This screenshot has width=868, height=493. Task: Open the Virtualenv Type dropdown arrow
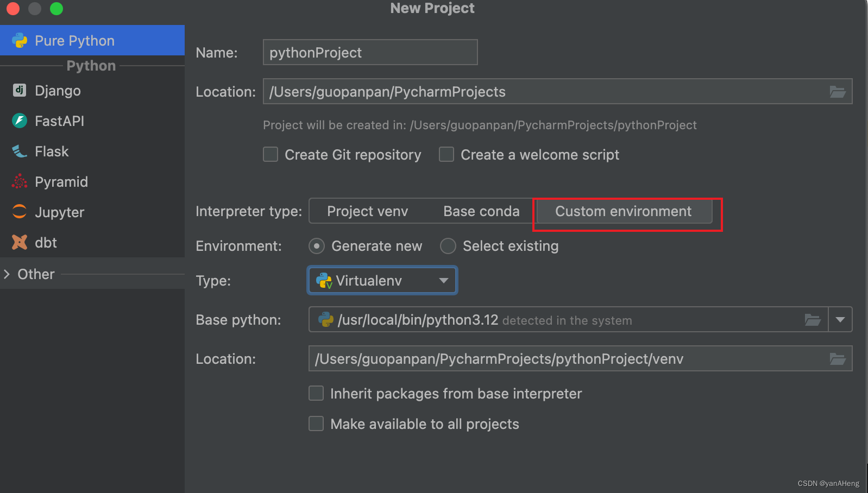(x=444, y=281)
